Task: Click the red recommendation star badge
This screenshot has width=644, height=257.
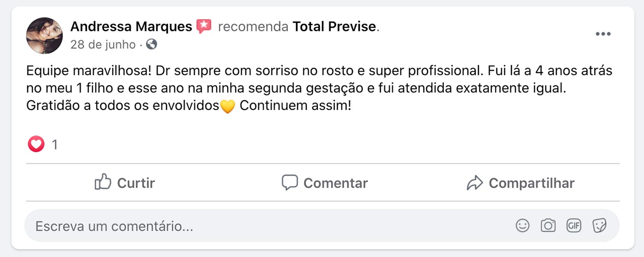Action: (x=204, y=27)
